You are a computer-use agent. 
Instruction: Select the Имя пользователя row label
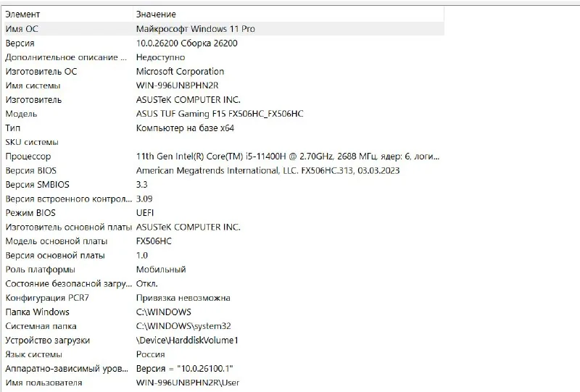(43, 383)
